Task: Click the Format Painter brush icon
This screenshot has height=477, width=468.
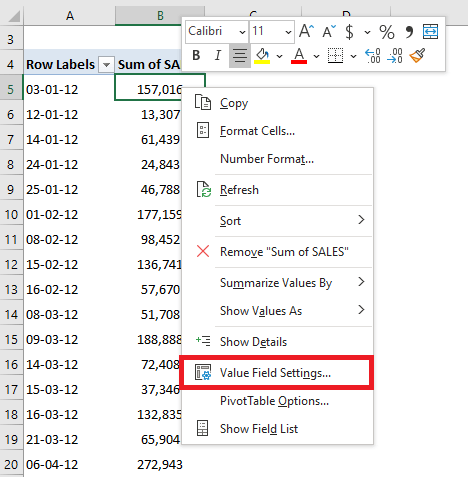Action: coord(417,55)
